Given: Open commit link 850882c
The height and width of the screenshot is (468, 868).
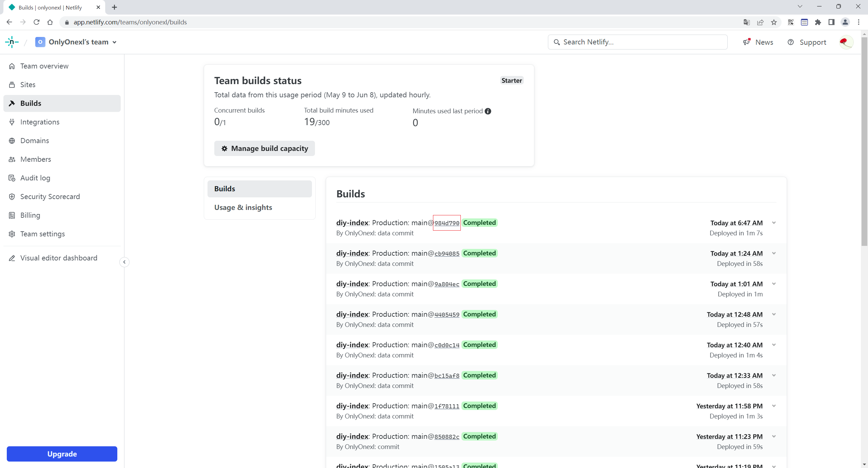Looking at the screenshot, I should pos(447,437).
